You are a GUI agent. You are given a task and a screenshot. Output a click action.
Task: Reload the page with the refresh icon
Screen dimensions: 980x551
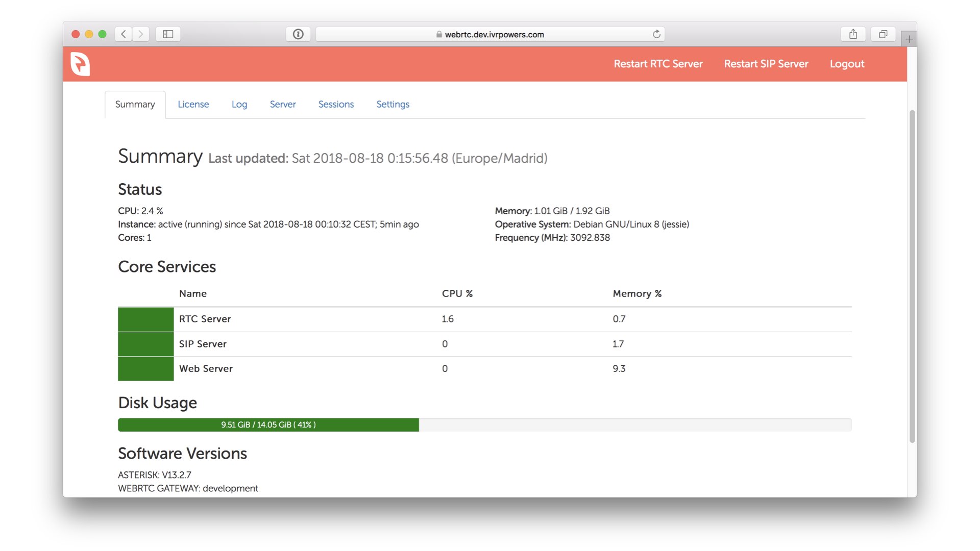pos(656,34)
